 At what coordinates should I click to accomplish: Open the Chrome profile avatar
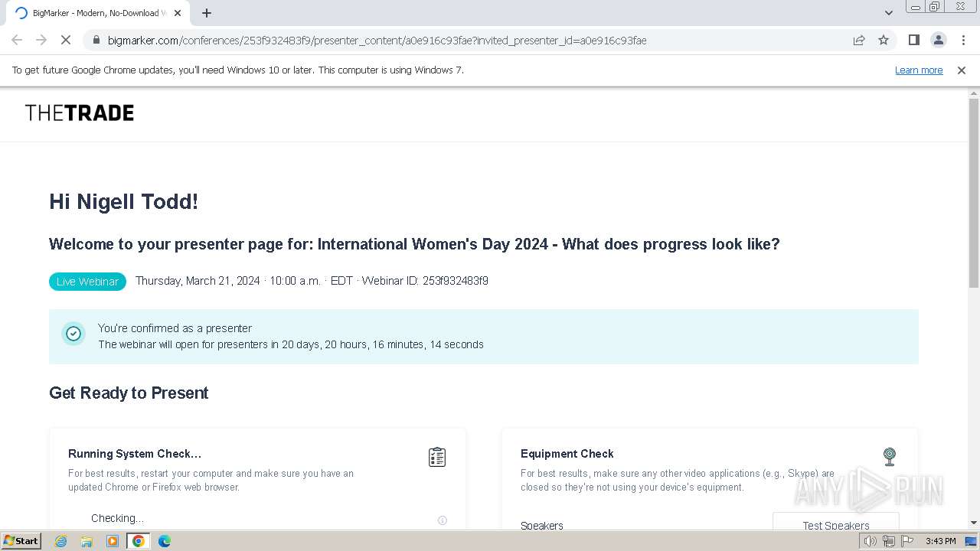click(x=938, y=40)
